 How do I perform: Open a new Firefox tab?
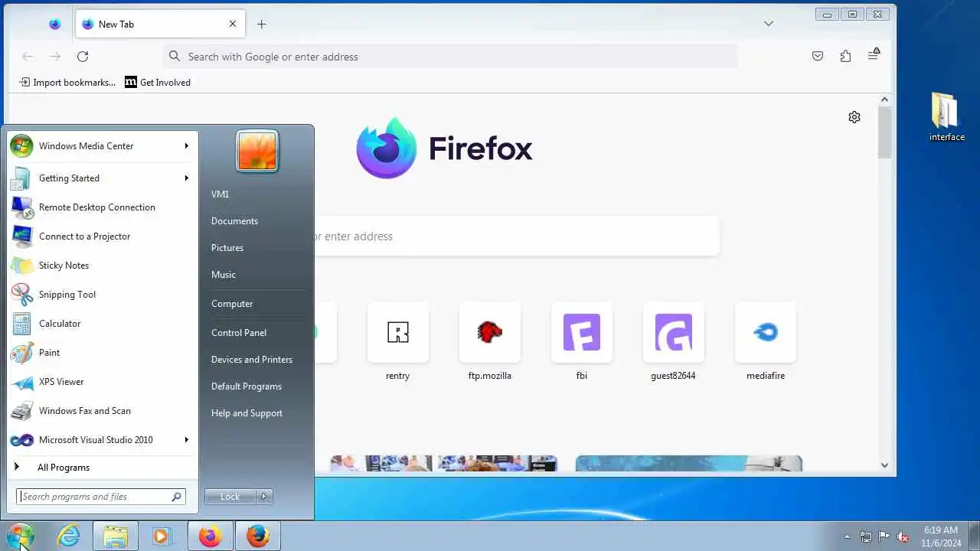261,24
